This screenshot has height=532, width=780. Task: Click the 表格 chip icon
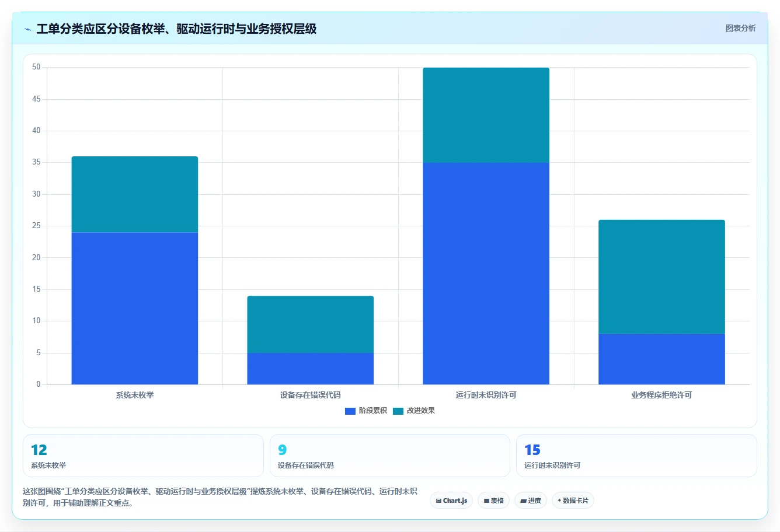point(486,501)
